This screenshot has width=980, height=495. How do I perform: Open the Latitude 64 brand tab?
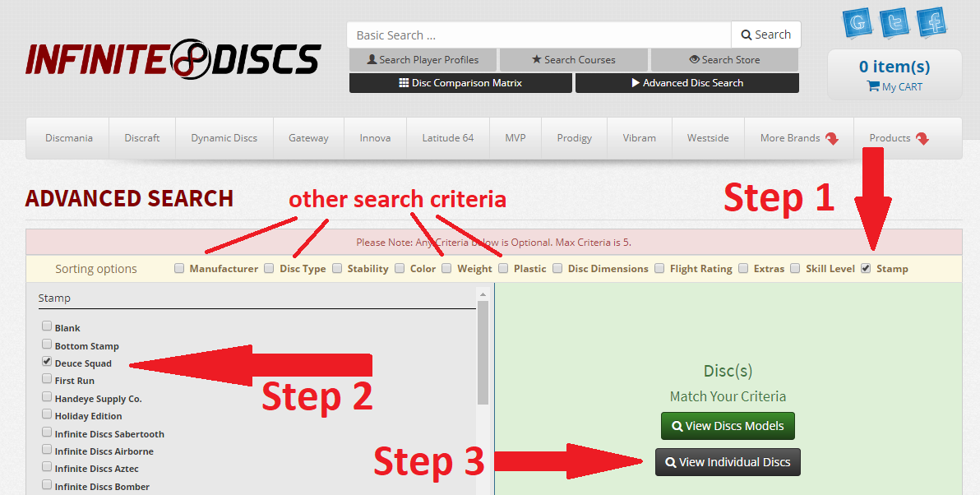pos(448,138)
